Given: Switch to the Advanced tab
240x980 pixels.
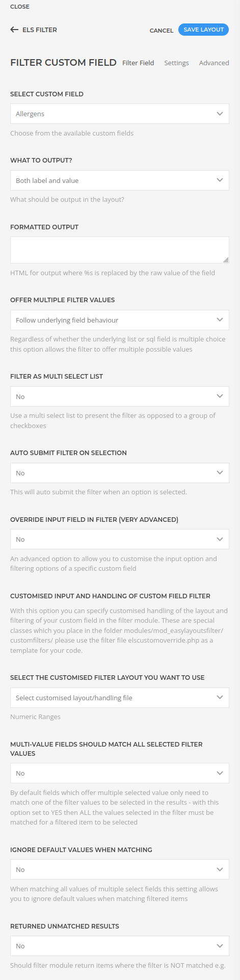Looking at the screenshot, I should pyautogui.click(x=214, y=63).
